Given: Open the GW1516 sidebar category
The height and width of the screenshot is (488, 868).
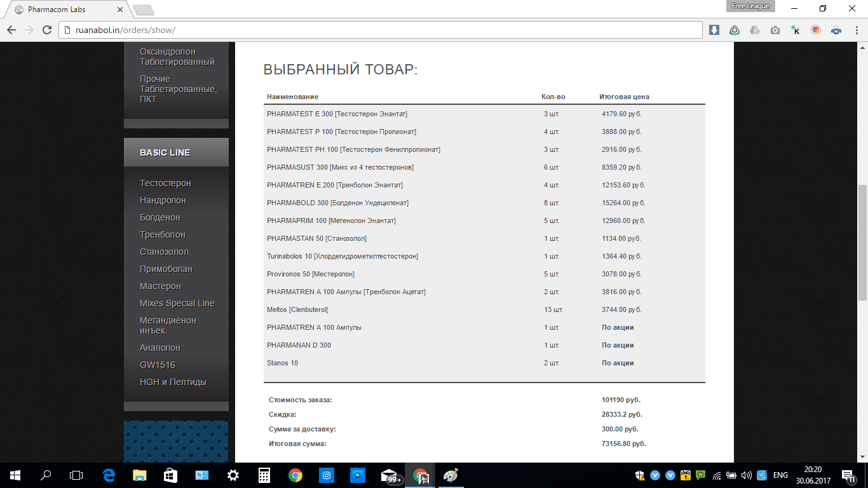Looking at the screenshot, I should pos(158,365).
